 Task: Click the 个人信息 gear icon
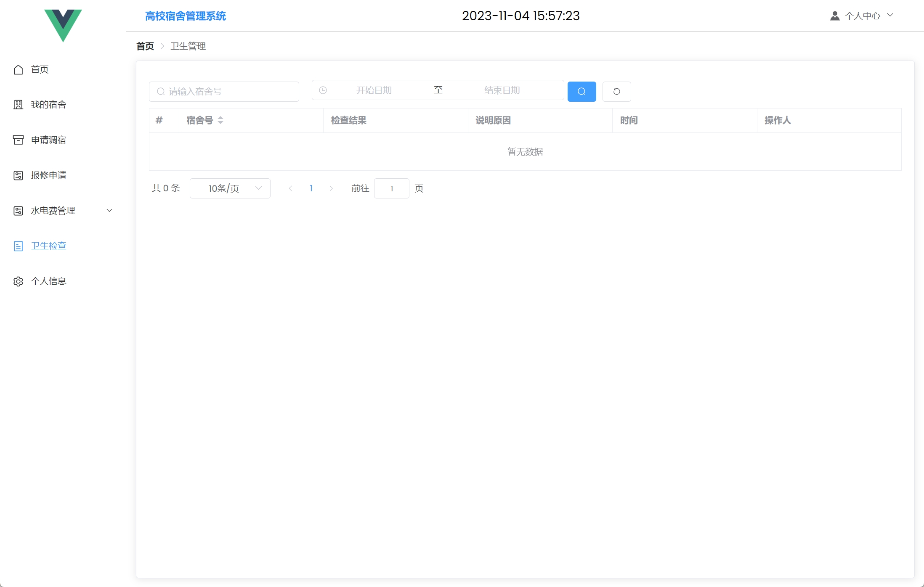(18, 281)
